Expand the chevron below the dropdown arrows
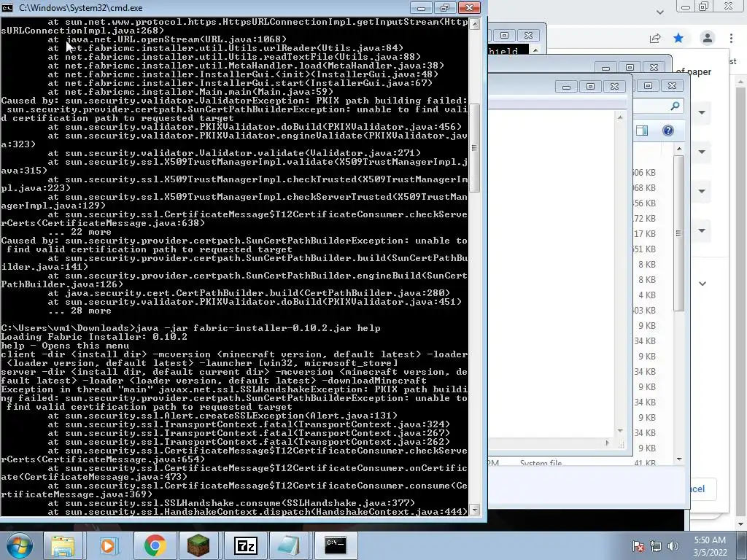This screenshot has height=560, width=747. point(703,284)
